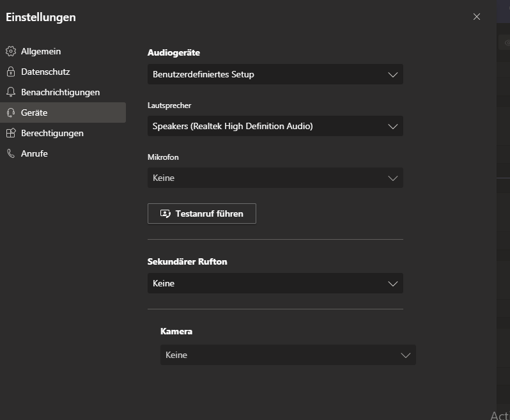Click the chevron arrow of the Kamera dropdown
Image resolution: width=510 pixels, height=420 pixels.
405,355
